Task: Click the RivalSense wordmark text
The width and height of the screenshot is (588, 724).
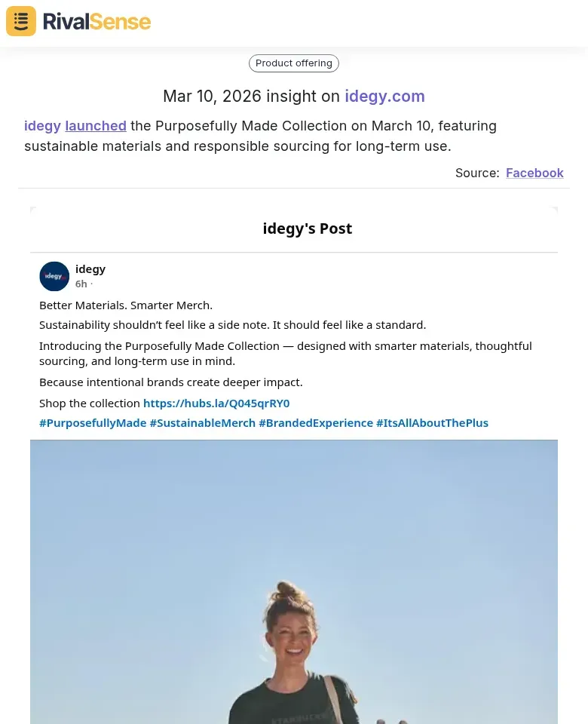Action: (96, 21)
